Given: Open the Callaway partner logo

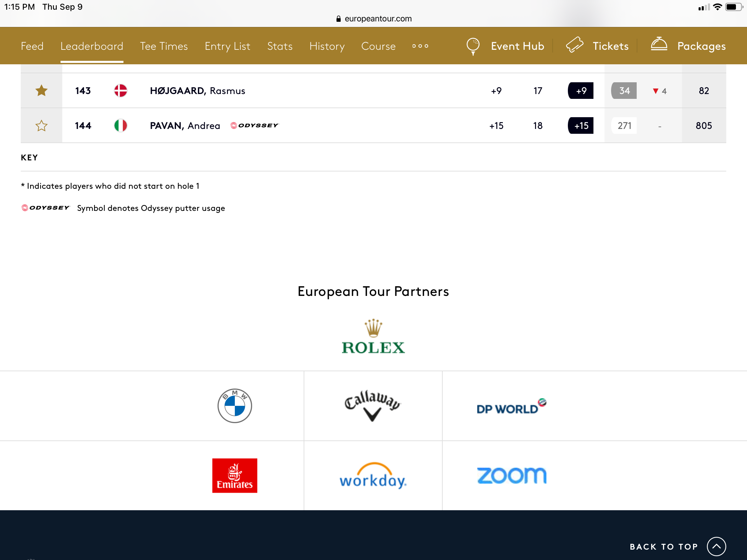Looking at the screenshot, I should (372, 405).
